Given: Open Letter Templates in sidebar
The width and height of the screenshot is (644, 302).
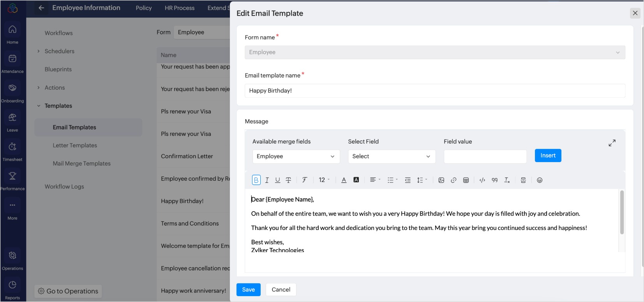Looking at the screenshot, I should (x=75, y=145).
